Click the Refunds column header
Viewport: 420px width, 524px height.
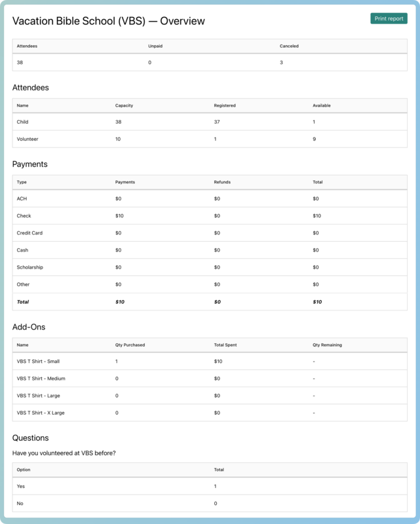coord(222,181)
